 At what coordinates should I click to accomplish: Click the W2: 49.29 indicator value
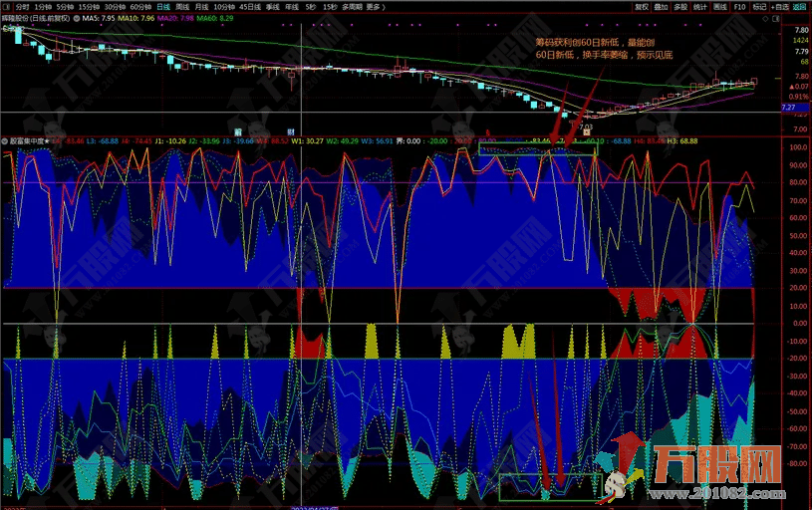[343, 140]
